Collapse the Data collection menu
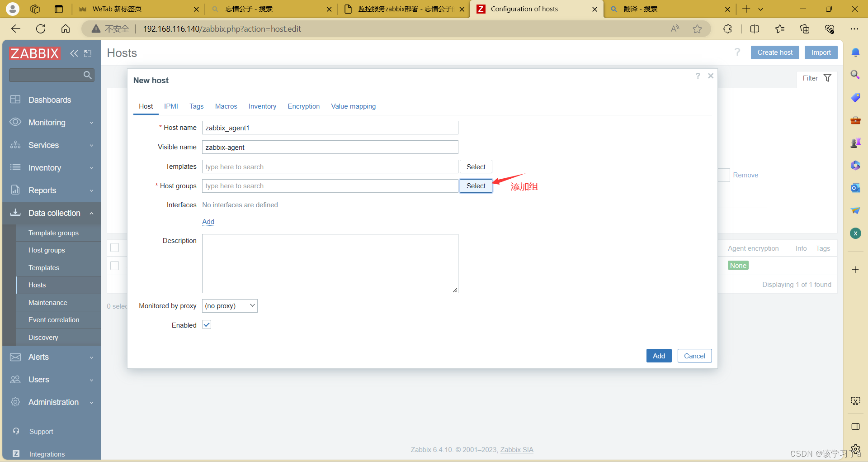 coord(52,213)
